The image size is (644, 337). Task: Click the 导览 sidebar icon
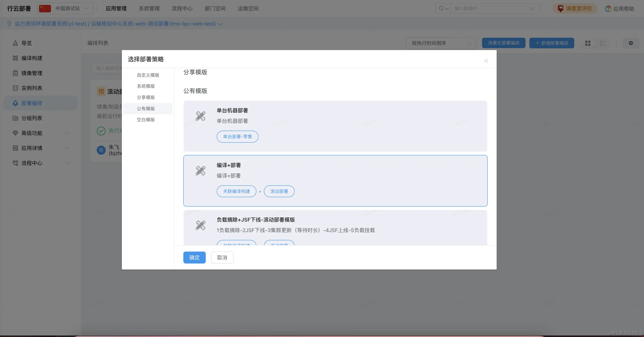click(x=15, y=43)
